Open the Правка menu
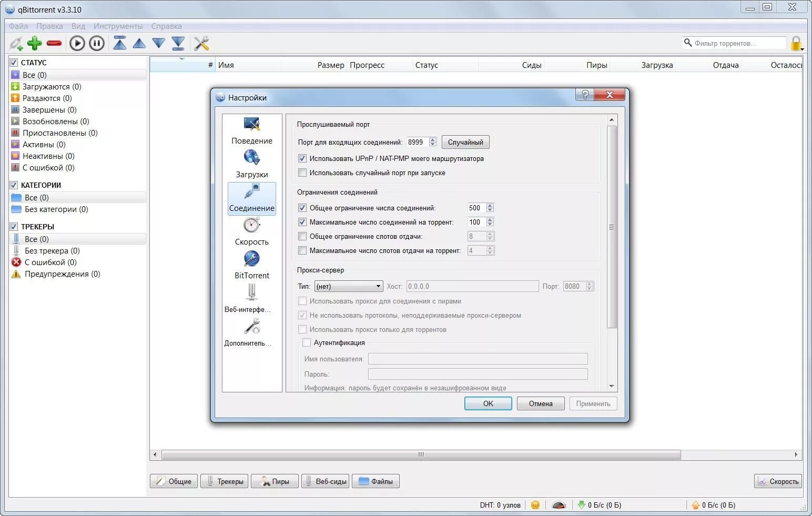 point(49,26)
